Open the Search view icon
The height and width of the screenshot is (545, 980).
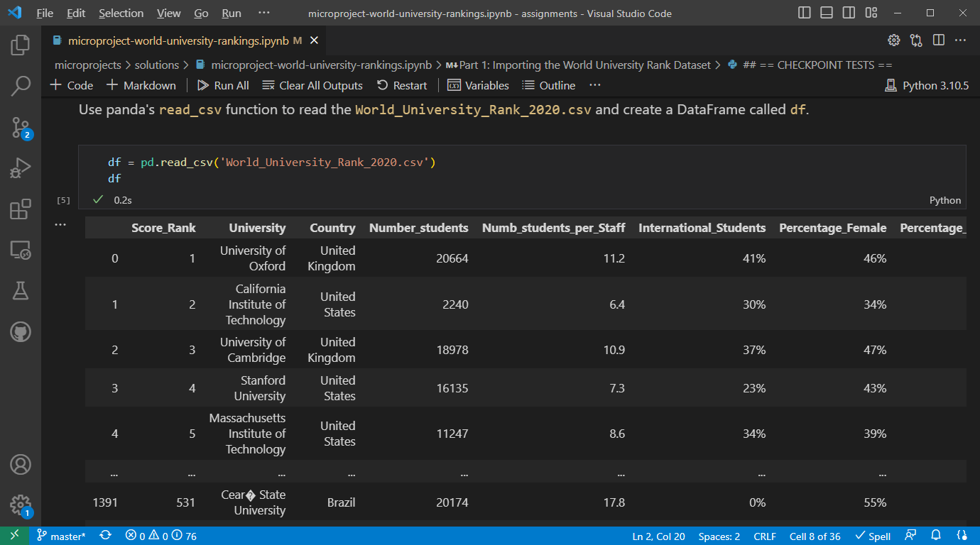[21, 86]
